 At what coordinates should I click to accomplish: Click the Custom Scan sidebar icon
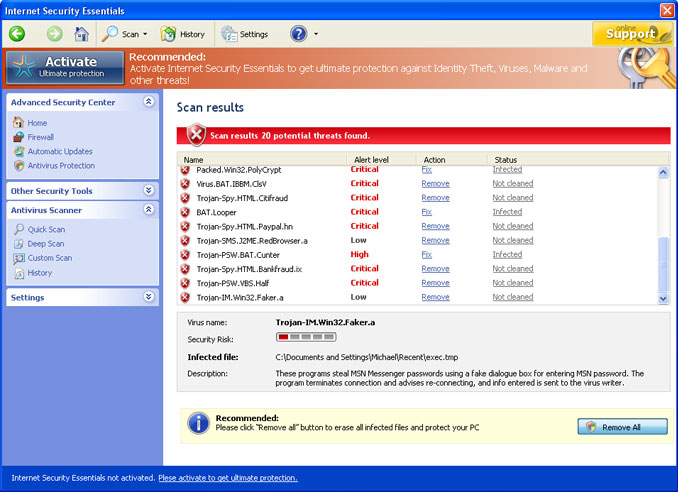19,258
